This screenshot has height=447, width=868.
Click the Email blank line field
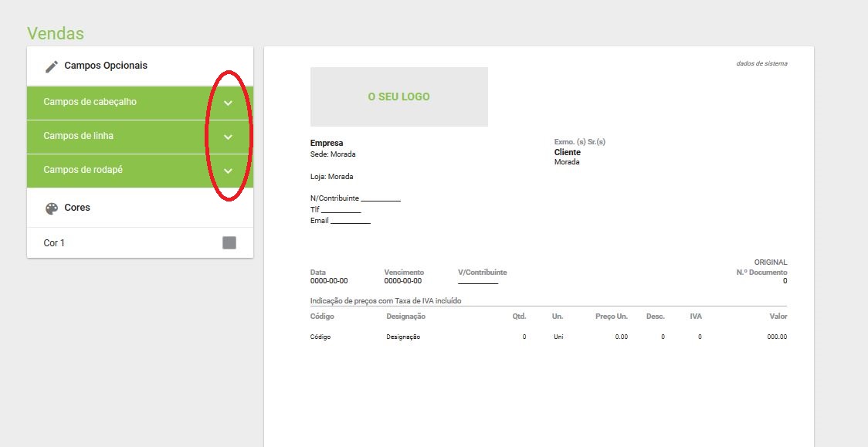coord(351,221)
